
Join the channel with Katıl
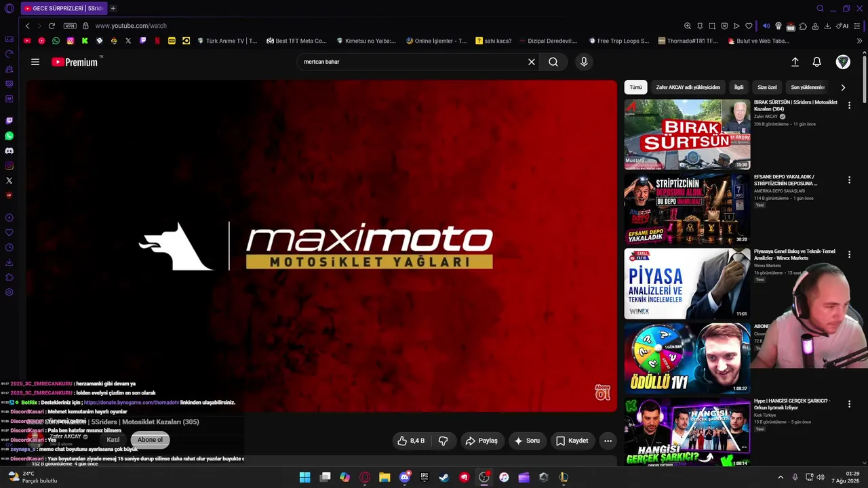(x=113, y=440)
